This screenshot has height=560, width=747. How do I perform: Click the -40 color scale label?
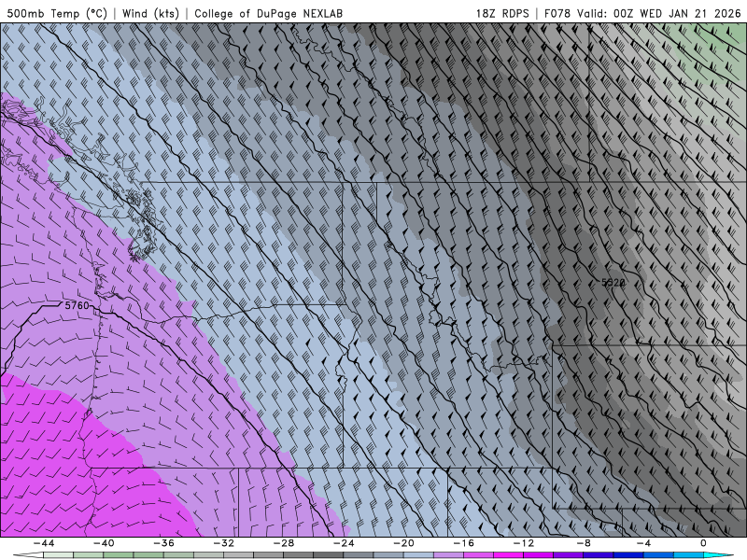point(104,543)
